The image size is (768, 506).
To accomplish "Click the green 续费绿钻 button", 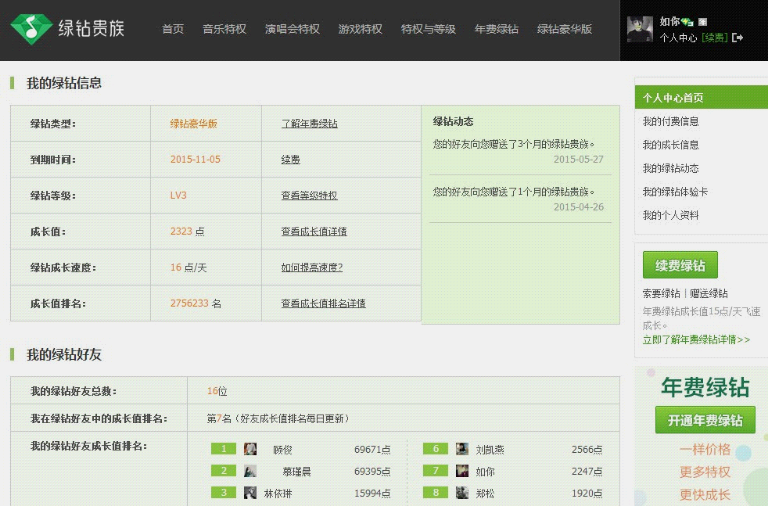I will [680, 265].
